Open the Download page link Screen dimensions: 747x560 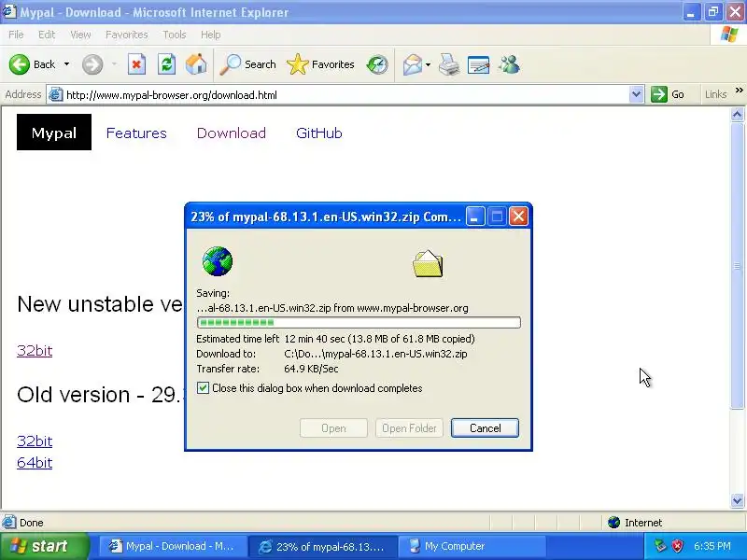[x=231, y=133]
